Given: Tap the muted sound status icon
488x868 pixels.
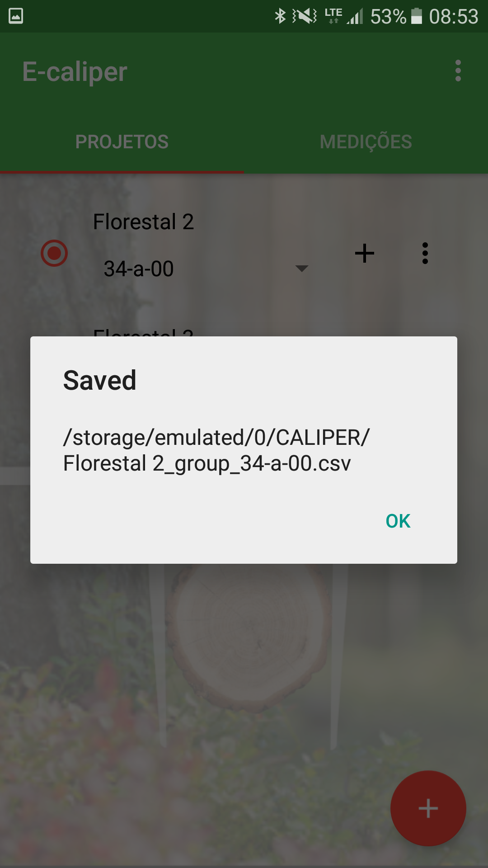Looking at the screenshot, I should pyautogui.click(x=305, y=16).
